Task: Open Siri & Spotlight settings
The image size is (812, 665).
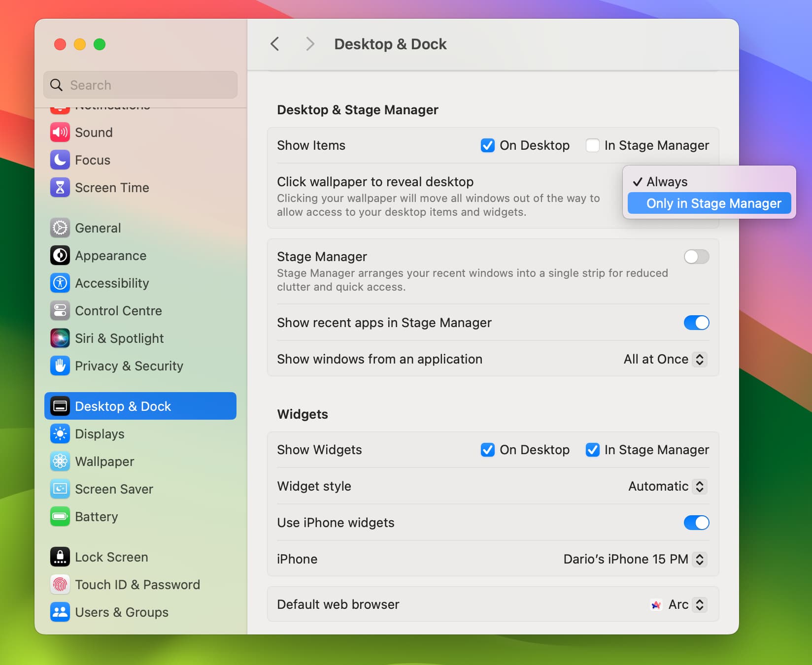Action: pos(140,338)
